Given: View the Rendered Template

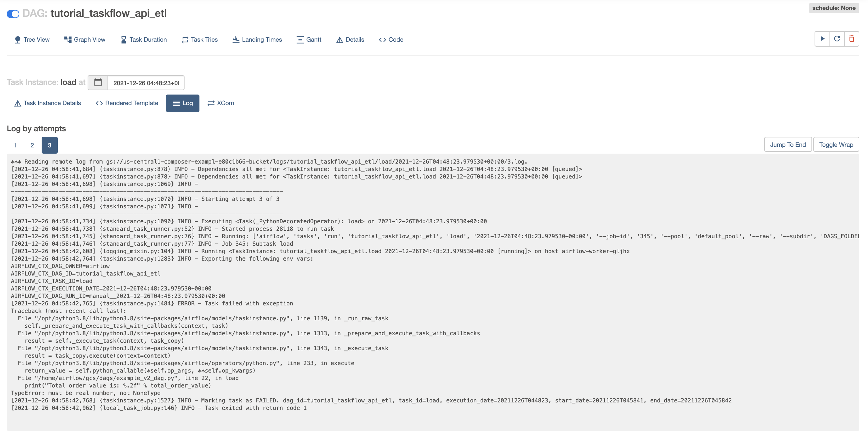Looking at the screenshot, I should click(126, 103).
